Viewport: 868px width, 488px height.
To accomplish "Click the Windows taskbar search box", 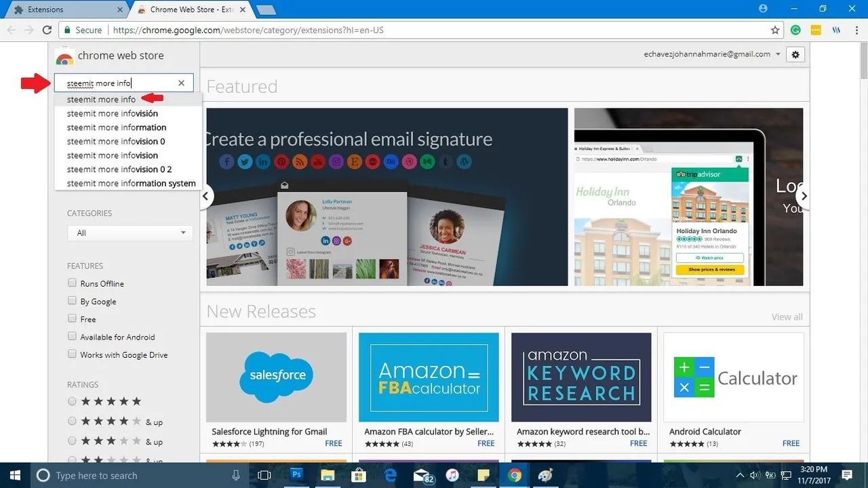I will [139, 475].
